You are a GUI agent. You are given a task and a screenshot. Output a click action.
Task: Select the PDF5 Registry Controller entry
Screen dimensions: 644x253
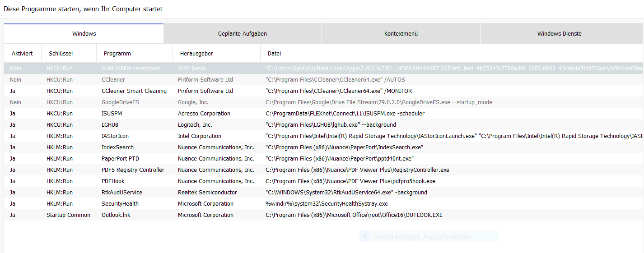tap(133, 170)
